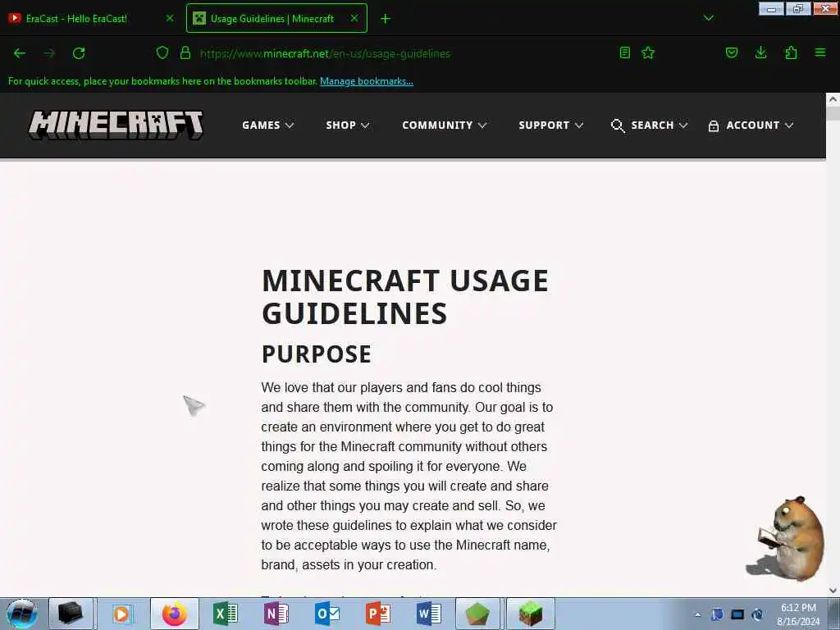Launch OneNote from the taskbar
The image size is (840, 630).
click(276, 614)
